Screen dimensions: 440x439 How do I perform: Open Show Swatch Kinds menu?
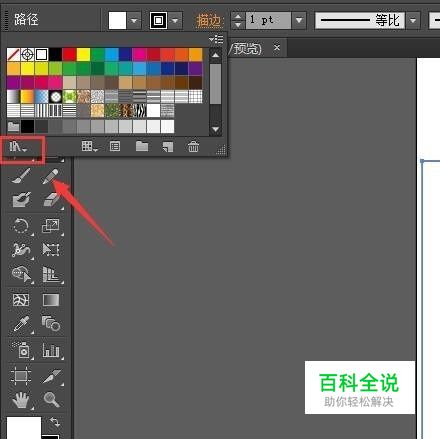tap(89, 146)
